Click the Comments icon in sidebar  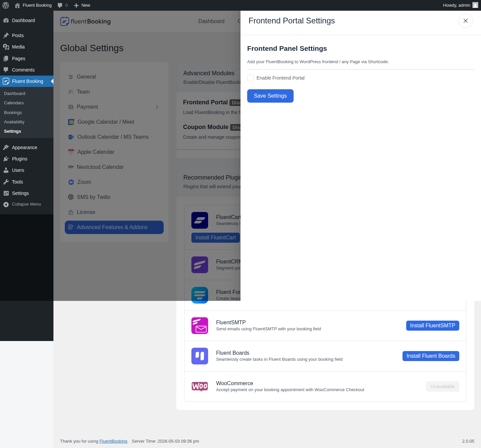point(6,70)
